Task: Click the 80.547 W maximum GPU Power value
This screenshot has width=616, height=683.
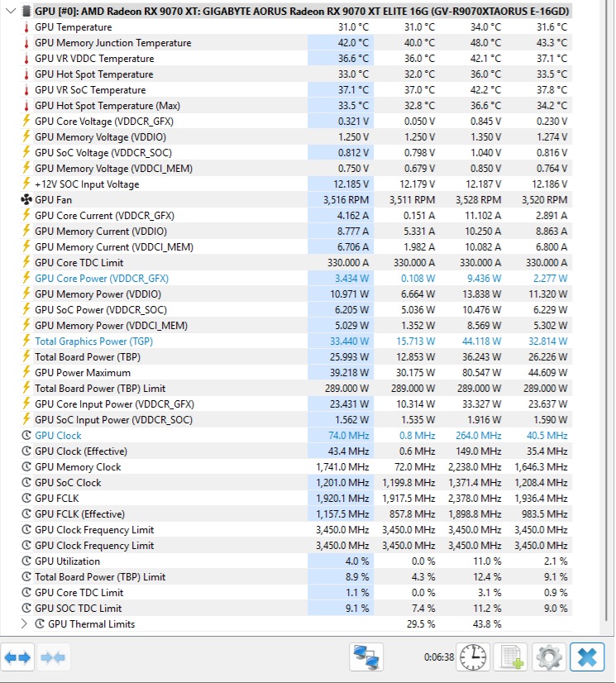Action: point(481,372)
